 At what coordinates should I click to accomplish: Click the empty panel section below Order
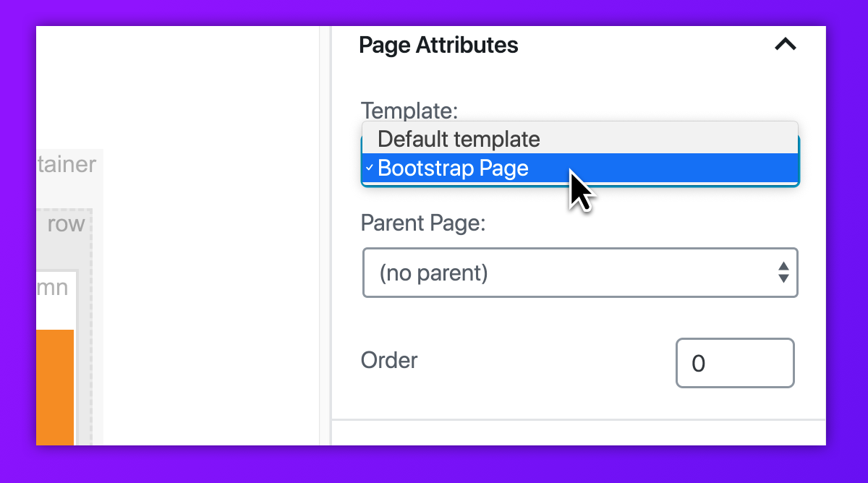point(579,432)
